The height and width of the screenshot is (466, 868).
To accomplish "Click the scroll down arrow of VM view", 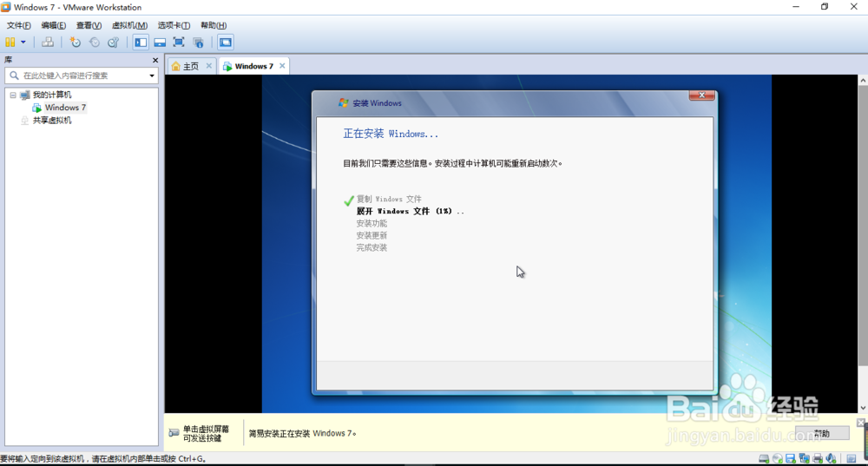I will 863,408.
